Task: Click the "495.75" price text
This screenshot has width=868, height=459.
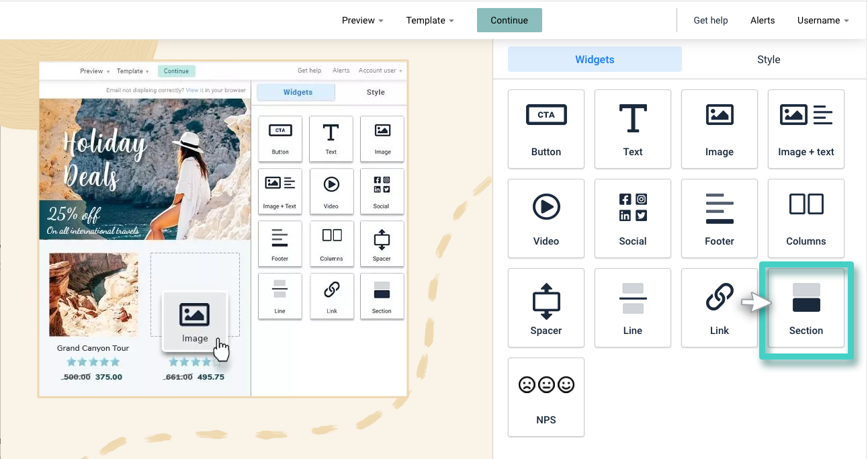Action: [211, 377]
